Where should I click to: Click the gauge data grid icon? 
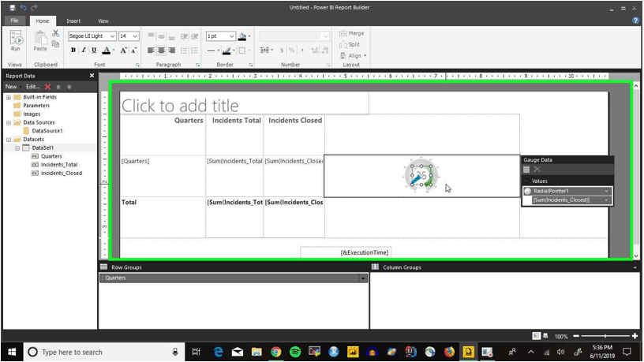pos(526,170)
